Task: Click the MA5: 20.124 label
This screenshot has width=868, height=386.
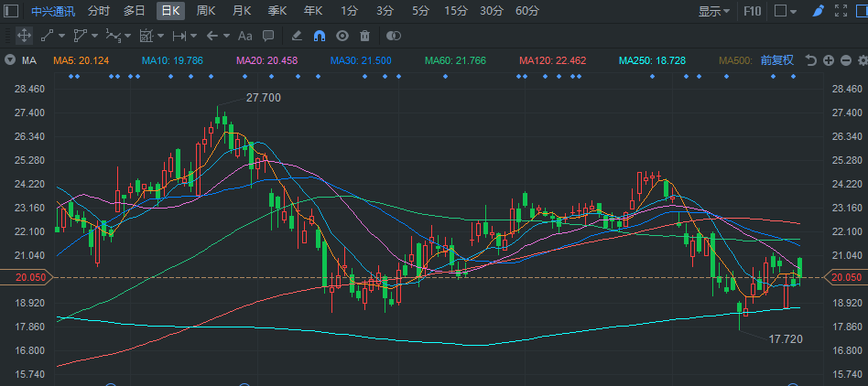Action: click(81, 60)
